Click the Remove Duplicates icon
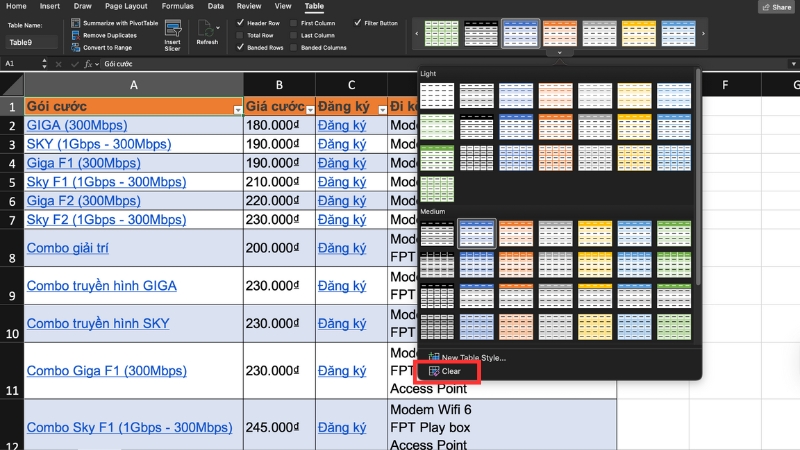 click(x=75, y=35)
